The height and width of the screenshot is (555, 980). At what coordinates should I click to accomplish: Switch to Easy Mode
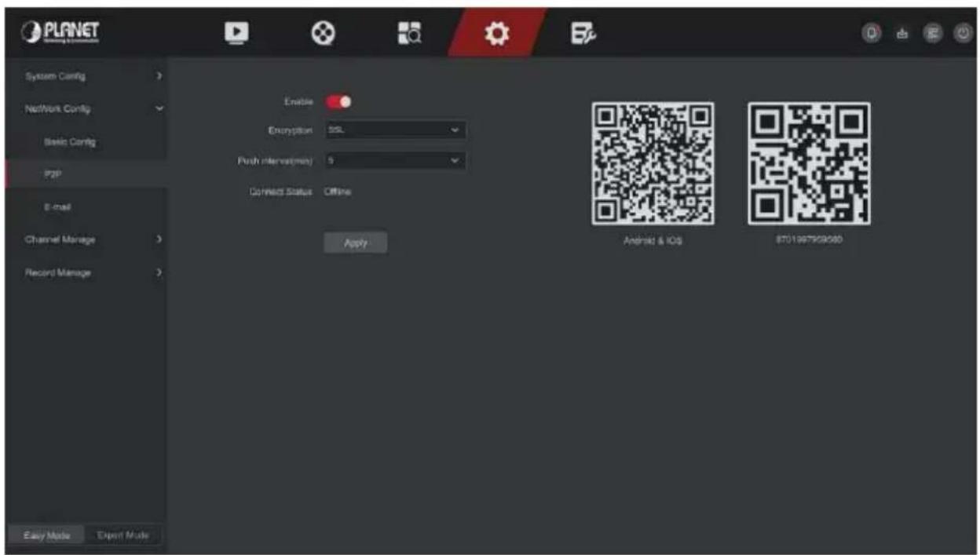[46, 535]
